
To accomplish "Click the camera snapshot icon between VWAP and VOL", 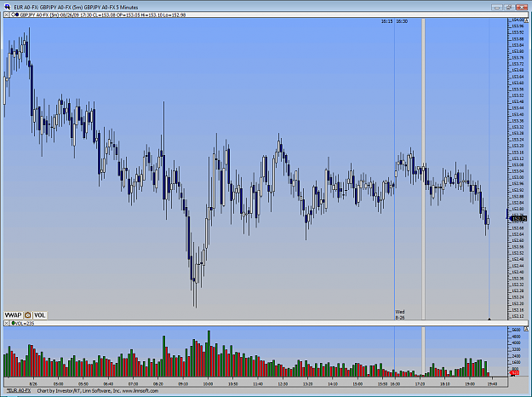I will tap(27, 315).
